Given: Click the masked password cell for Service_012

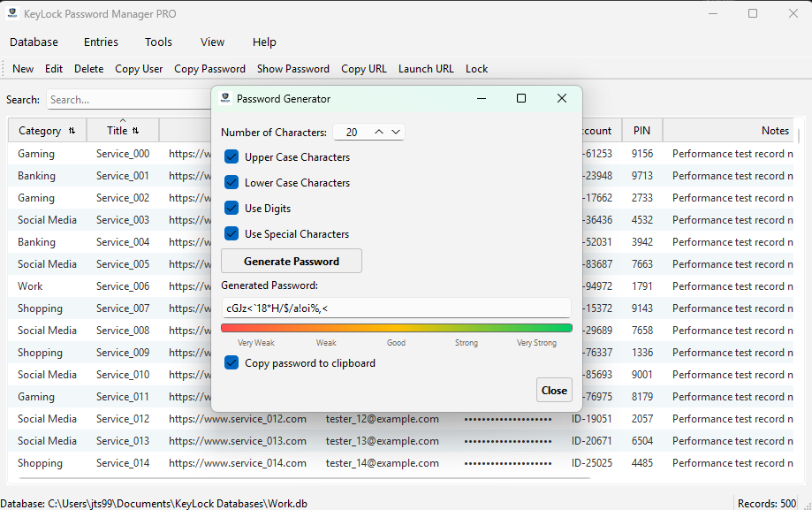Looking at the screenshot, I should (507, 419).
